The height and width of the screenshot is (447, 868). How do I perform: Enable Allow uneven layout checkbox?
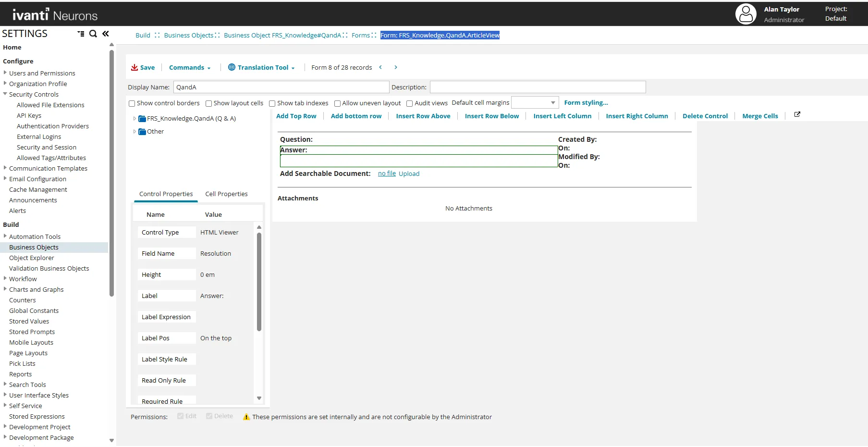[x=338, y=103]
